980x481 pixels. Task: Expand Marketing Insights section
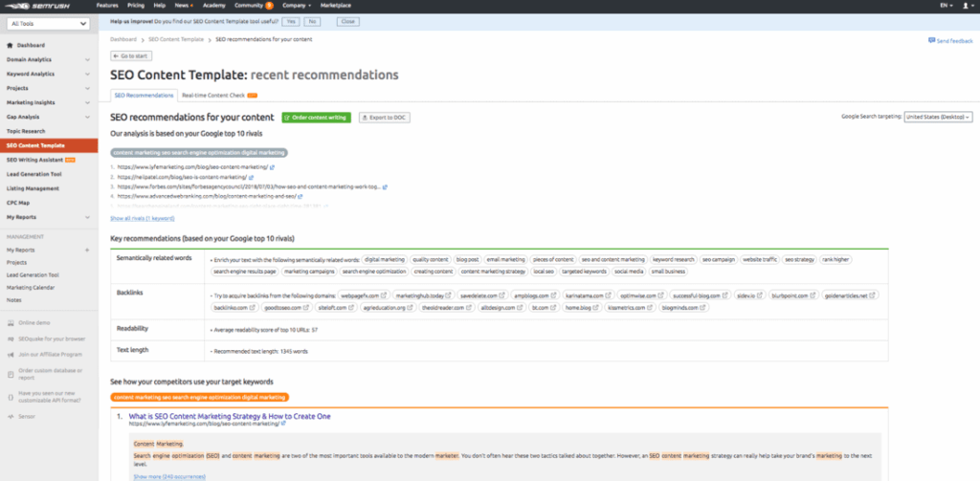click(x=86, y=103)
